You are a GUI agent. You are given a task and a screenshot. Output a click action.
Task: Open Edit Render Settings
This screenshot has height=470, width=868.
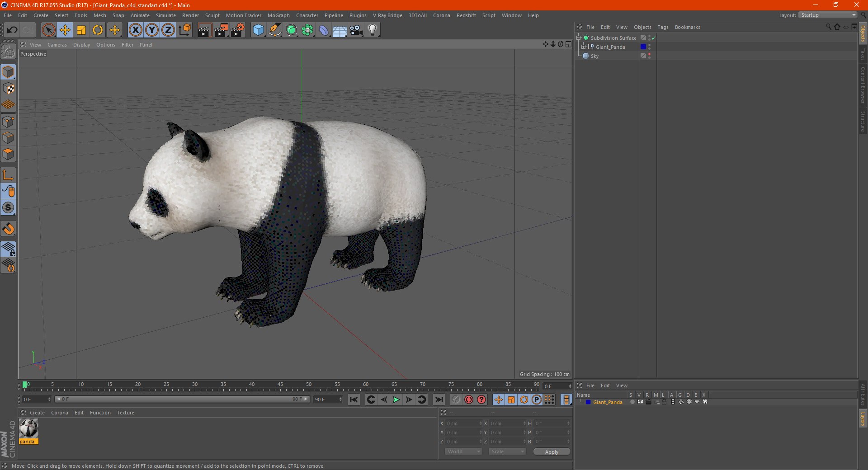pos(238,30)
